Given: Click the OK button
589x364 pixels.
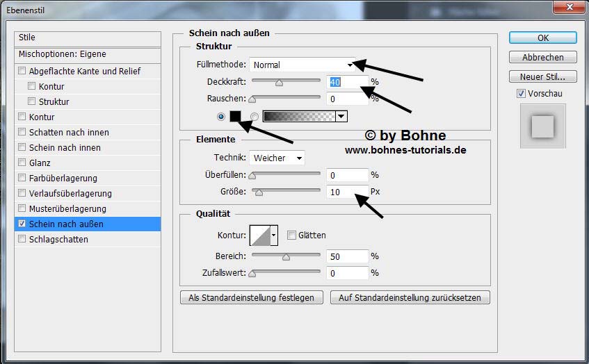Looking at the screenshot, I should pos(543,38).
